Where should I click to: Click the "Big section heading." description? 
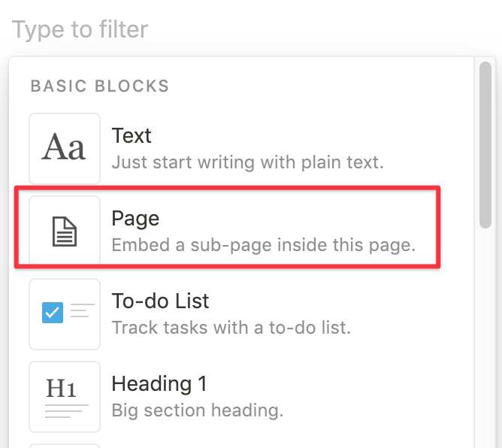(x=197, y=410)
